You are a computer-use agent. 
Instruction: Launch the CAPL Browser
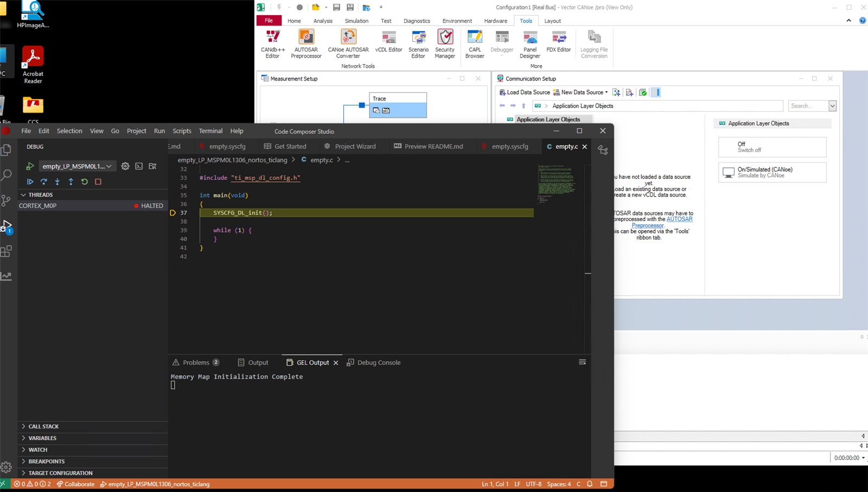point(475,44)
